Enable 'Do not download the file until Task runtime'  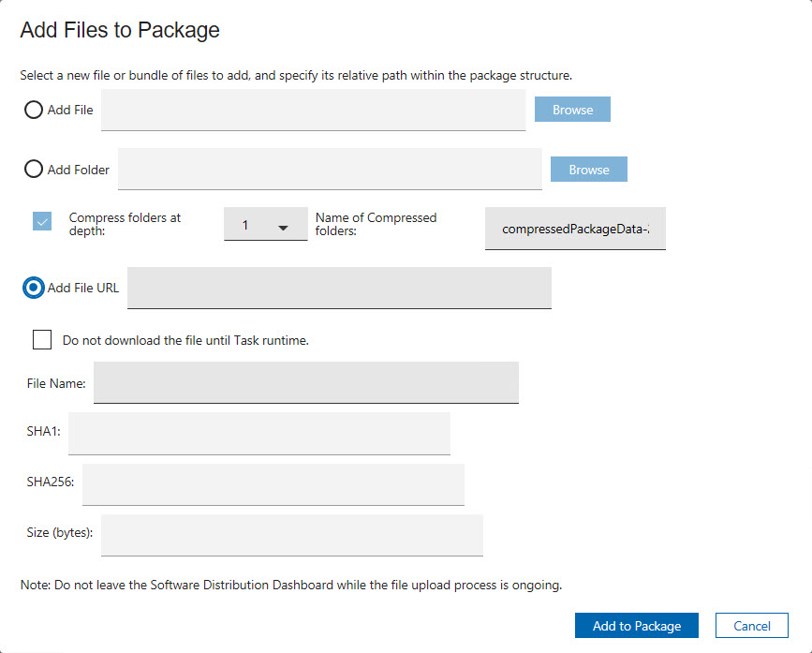tap(41, 339)
